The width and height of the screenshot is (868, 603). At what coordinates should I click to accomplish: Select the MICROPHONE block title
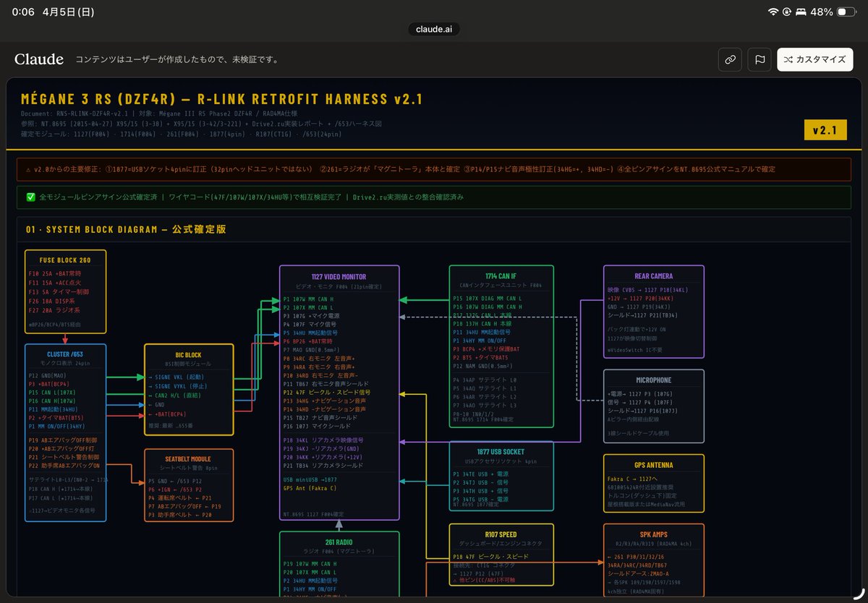click(x=654, y=380)
